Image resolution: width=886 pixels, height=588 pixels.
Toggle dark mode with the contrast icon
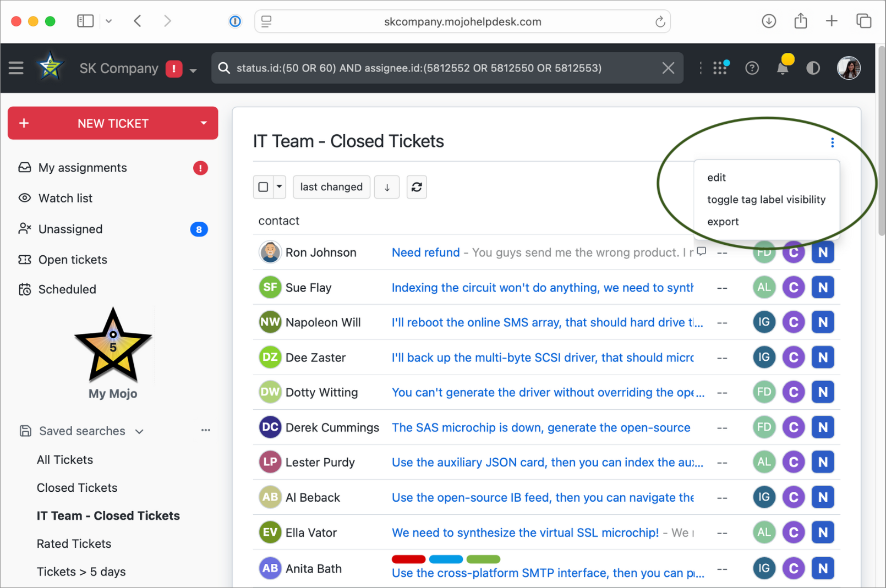click(813, 68)
